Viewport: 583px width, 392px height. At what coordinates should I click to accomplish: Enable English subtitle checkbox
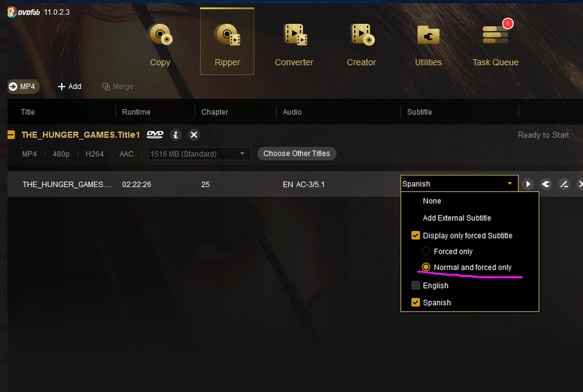(416, 285)
